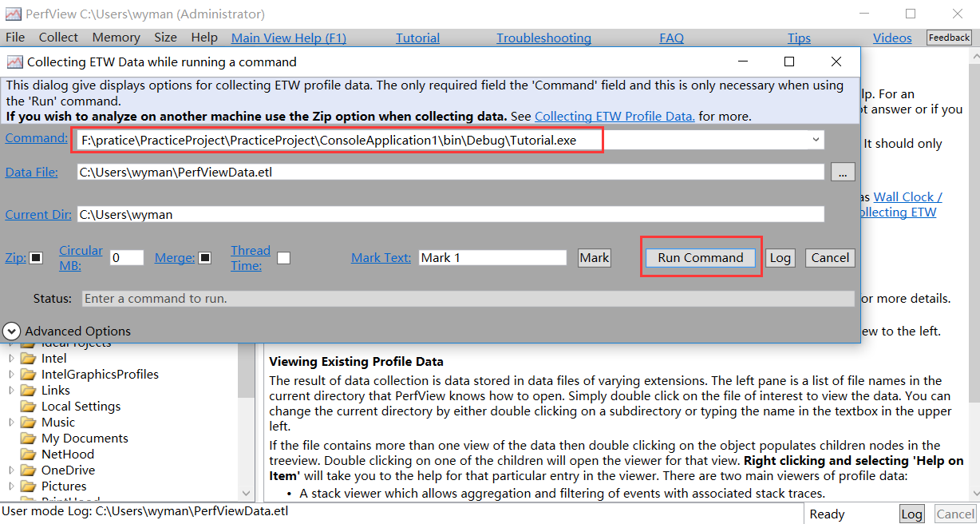The image size is (980, 524).
Task: Open the Size menu
Action: (x=165, y=38)
